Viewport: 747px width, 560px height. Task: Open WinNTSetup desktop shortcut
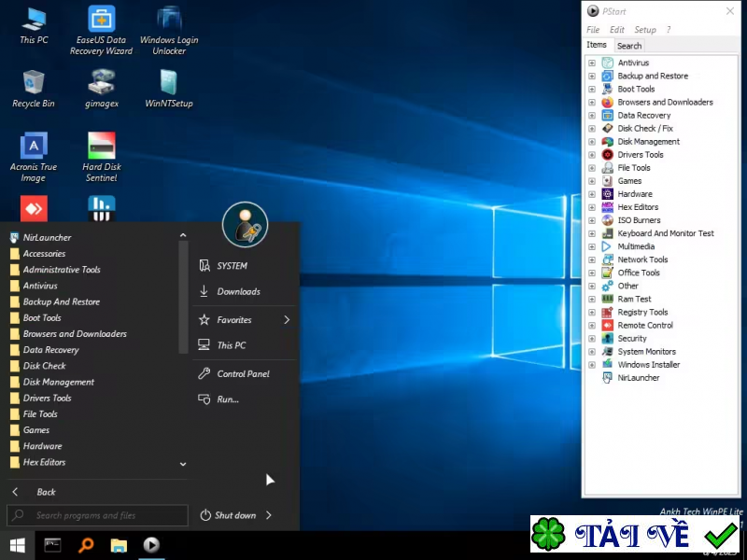[x=169, y=83]
